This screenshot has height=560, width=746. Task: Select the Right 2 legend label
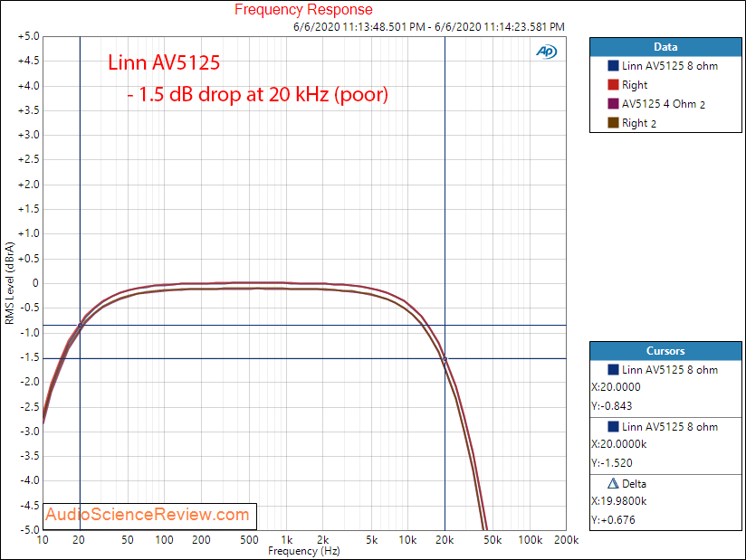(639, 123)
